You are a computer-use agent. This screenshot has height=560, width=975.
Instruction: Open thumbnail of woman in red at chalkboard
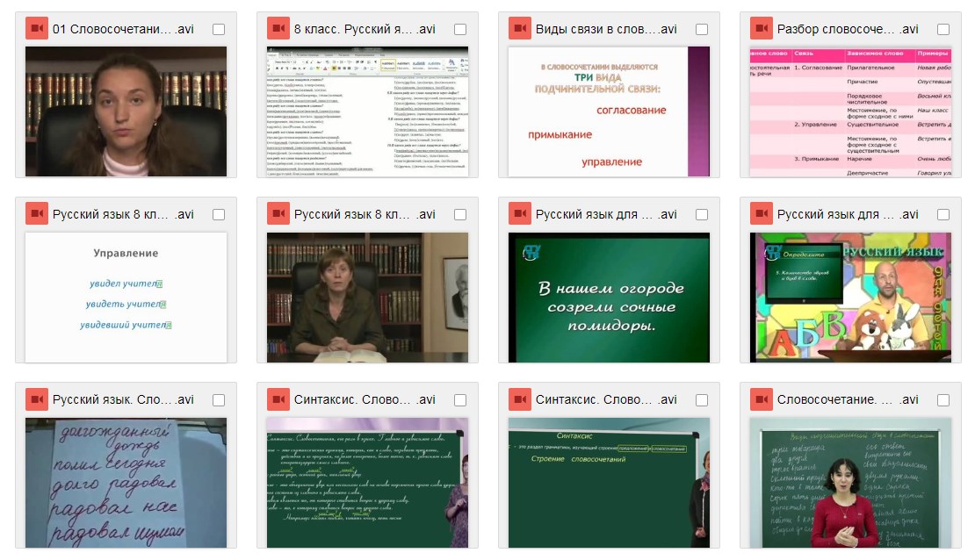pyautogui.click(x=850, y=482)
